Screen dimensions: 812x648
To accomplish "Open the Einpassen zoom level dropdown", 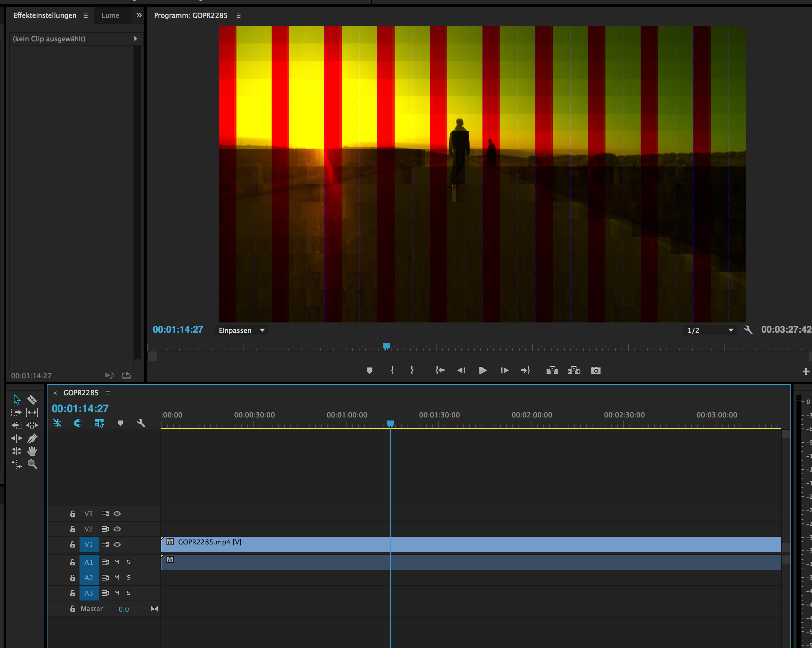I will pyautogui.click(x=241, y=330).
